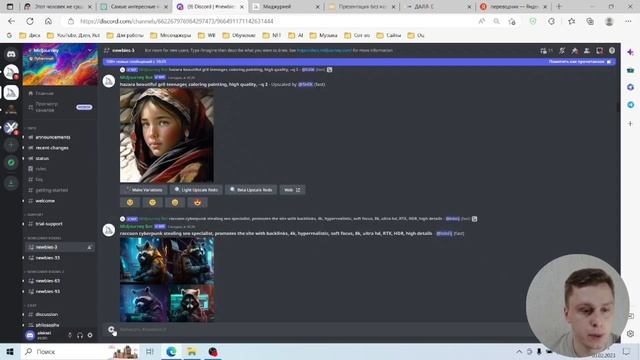Click invite icon next to newbies-3
The image size is (640, 360).
90,247
